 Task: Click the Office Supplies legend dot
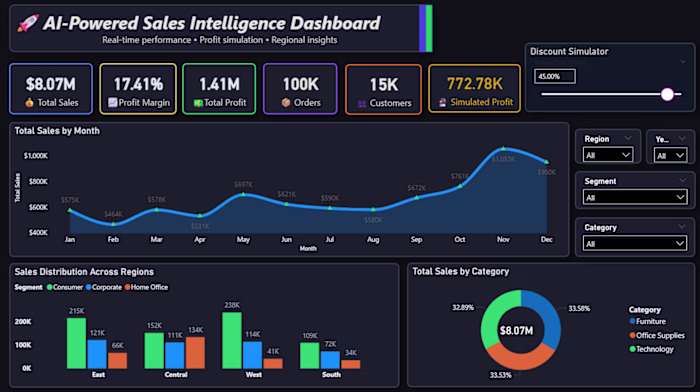[632, 335]
